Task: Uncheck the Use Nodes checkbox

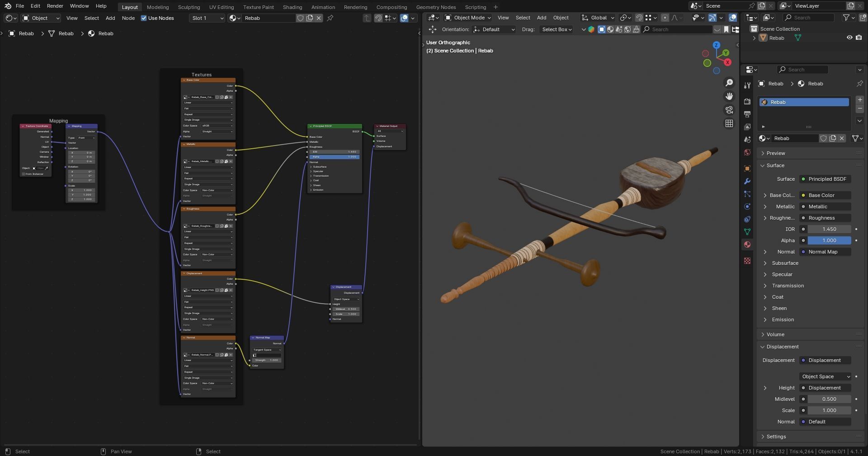Action: tap(144, 18)
